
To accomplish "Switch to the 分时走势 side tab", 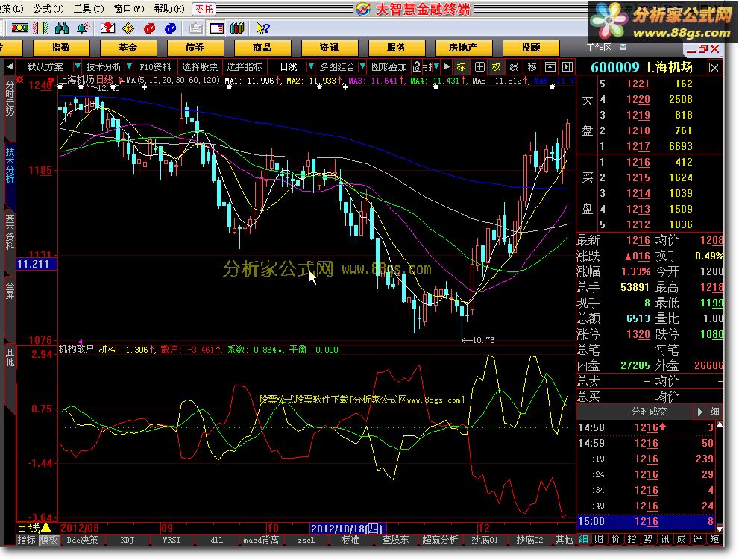I will click(x=10, y=98).
